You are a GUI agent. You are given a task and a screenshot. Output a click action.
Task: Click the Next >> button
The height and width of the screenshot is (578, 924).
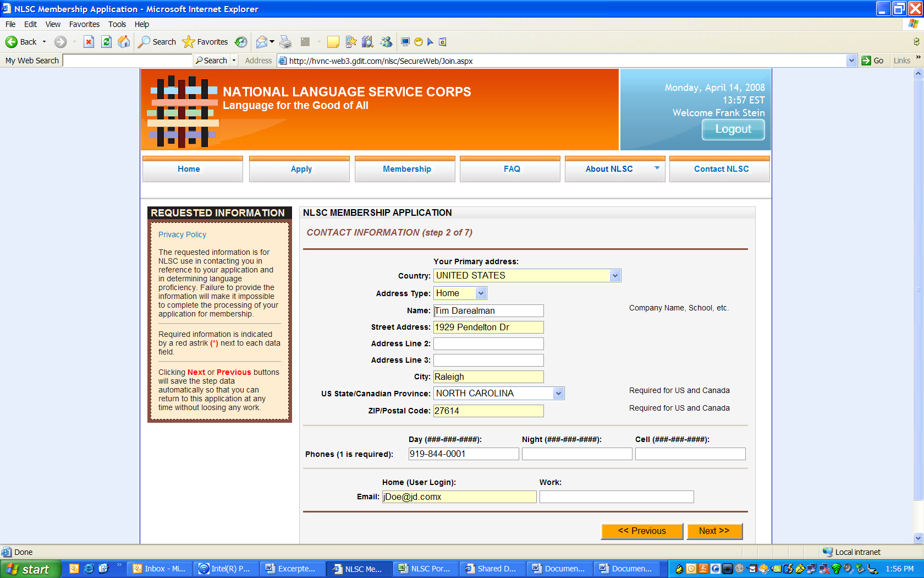click(x=714, y=531)
